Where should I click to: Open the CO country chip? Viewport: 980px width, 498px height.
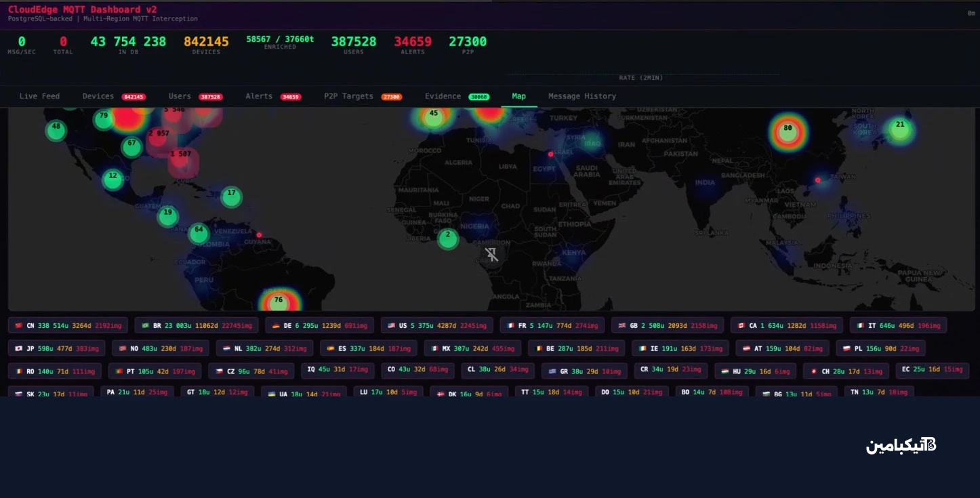(417, 370)
